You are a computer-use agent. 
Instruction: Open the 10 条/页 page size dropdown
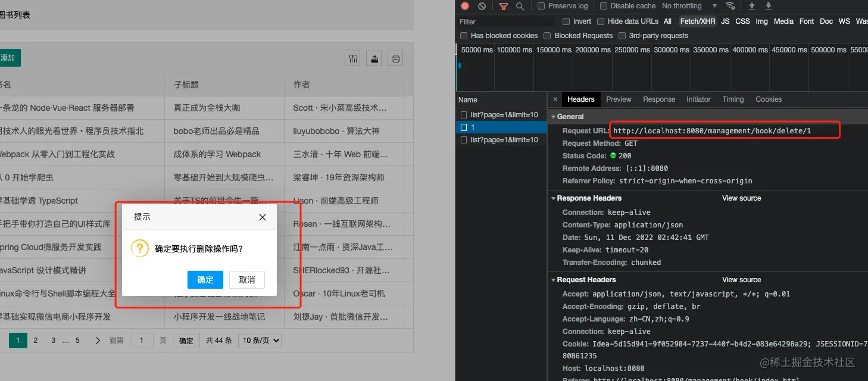pos(260,341)
